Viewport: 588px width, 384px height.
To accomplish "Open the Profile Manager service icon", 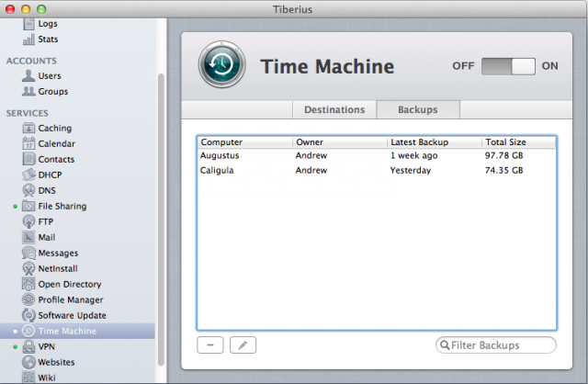I will (x=28, y=299).
